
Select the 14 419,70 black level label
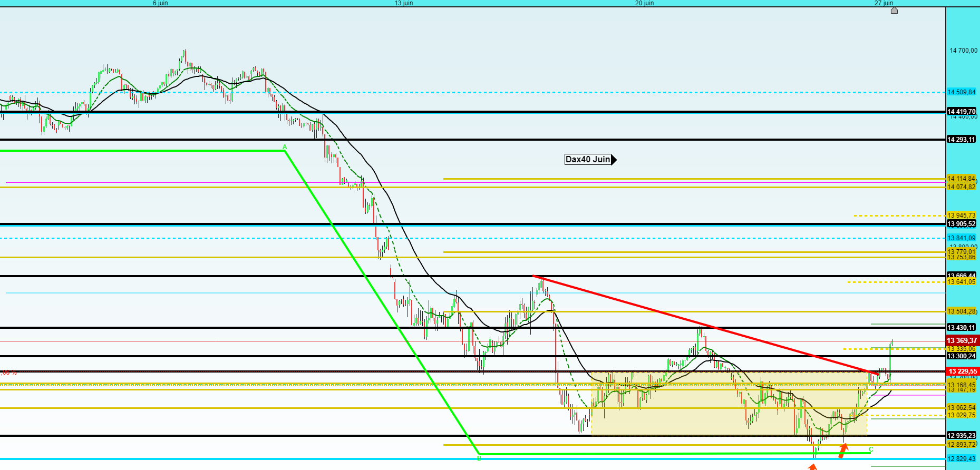(962, 111)
